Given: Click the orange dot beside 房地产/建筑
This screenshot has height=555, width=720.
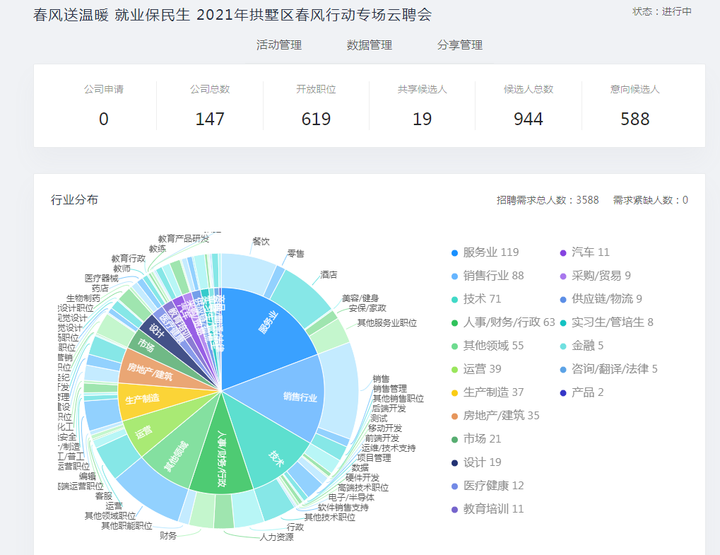Looking at the screenshot, I should coord(455,415).
